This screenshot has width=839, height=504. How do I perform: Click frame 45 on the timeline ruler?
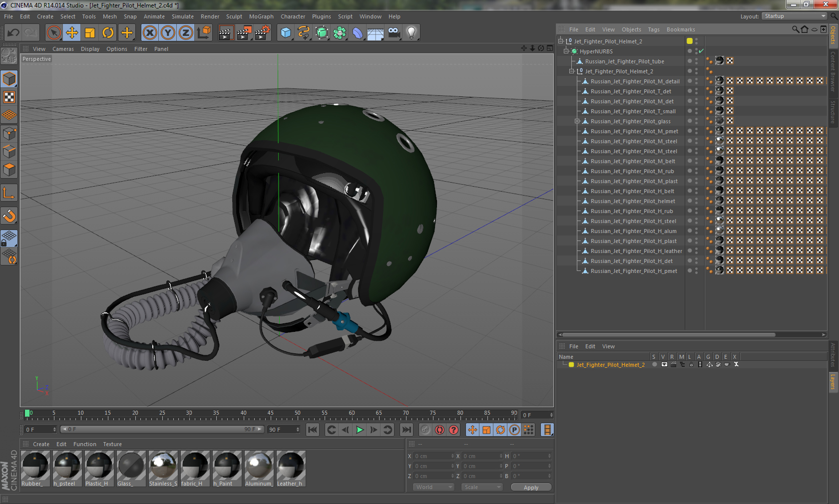point(270,414)
